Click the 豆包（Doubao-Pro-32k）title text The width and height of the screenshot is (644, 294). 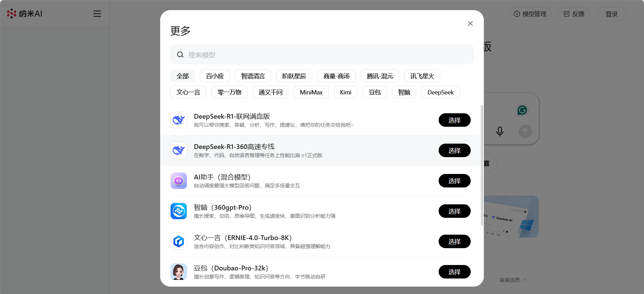tap(231, 268)
